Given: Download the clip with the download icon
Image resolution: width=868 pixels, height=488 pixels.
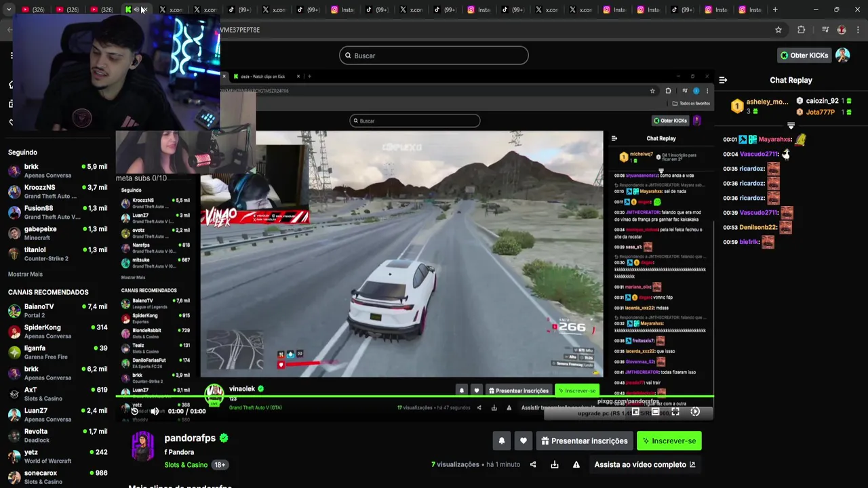Looking at the screenshot, I should (555, 464).
